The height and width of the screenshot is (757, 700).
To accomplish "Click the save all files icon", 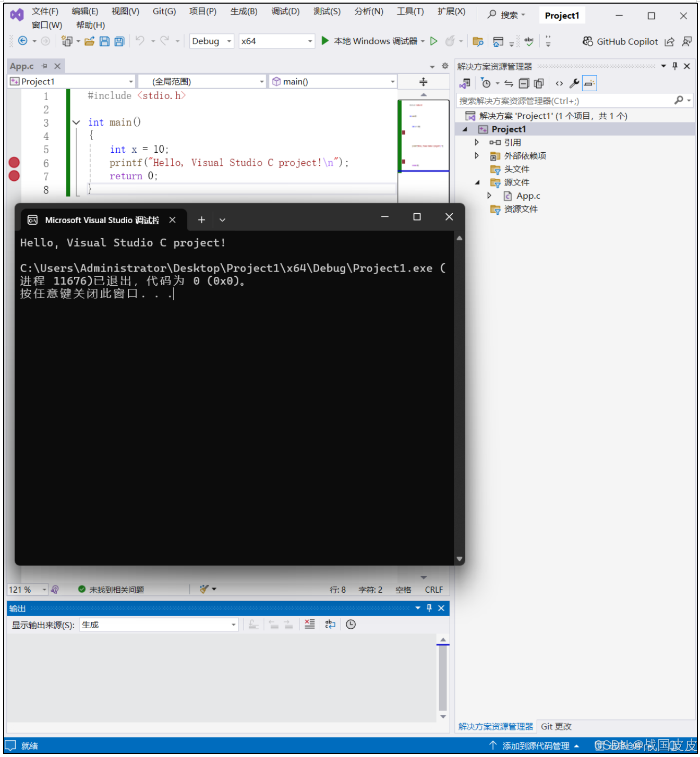I will point(119,41).
